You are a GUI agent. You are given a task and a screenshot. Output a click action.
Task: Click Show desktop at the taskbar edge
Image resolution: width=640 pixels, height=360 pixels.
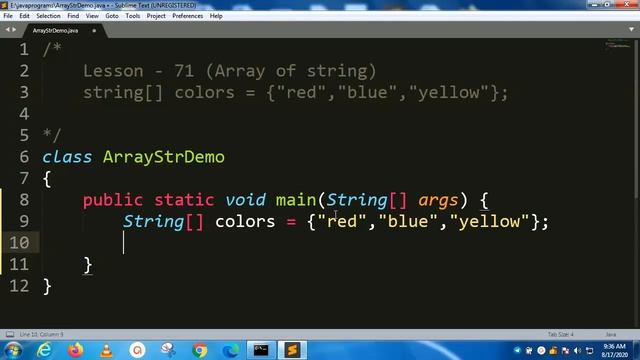tap(637, 350)
